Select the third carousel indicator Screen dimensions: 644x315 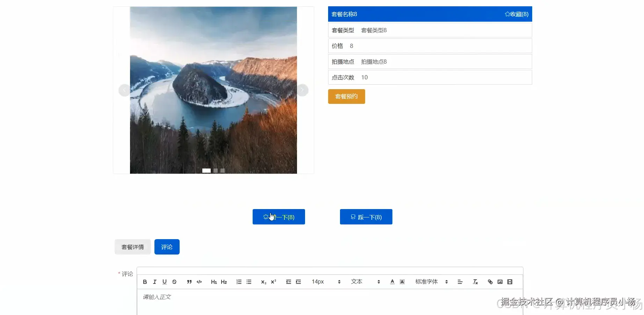[223, 171]
